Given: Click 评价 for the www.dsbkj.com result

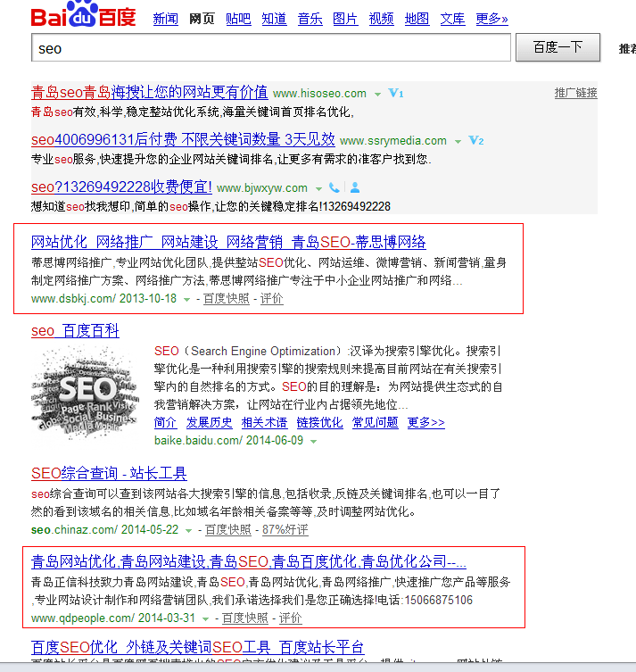Looking at the screenshot, I should pyautogui.click(x=271, y=299).
